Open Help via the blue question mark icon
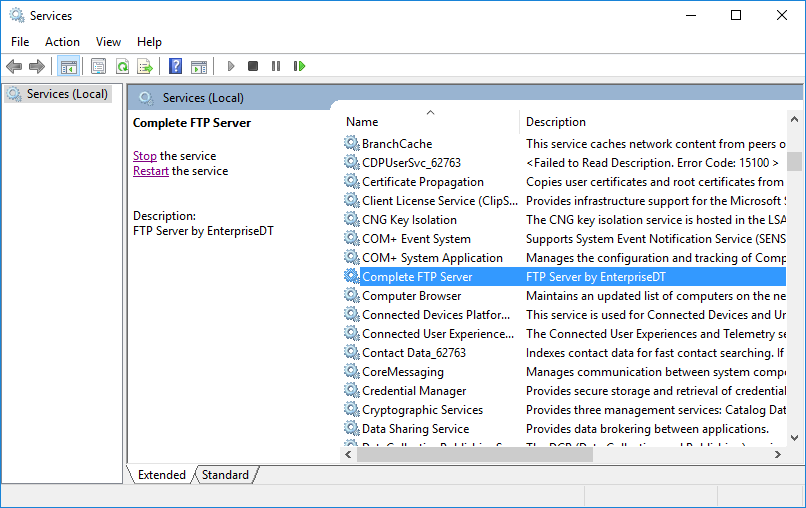The image size is (806, 508). pyautogui.click(x=175, y=66)
